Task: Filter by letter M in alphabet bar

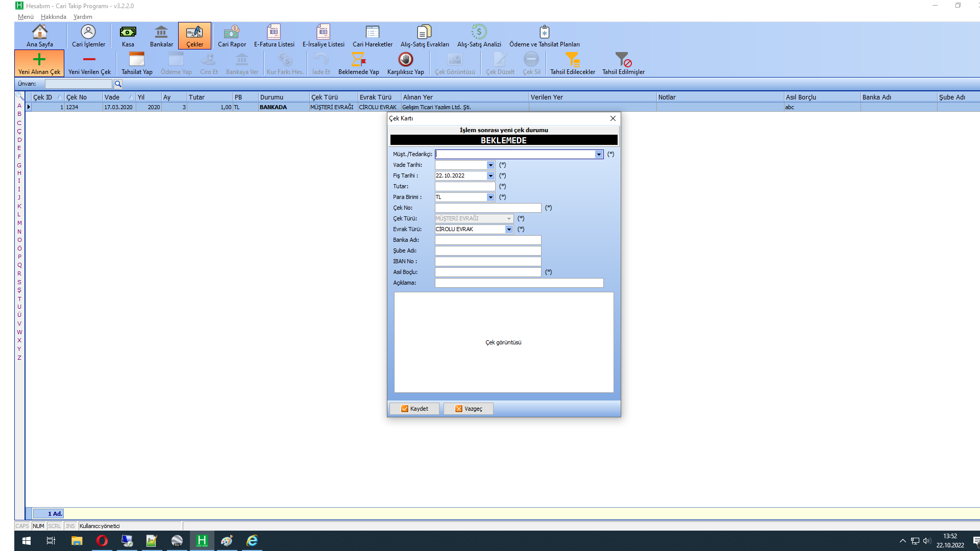Action: [19, 223]
